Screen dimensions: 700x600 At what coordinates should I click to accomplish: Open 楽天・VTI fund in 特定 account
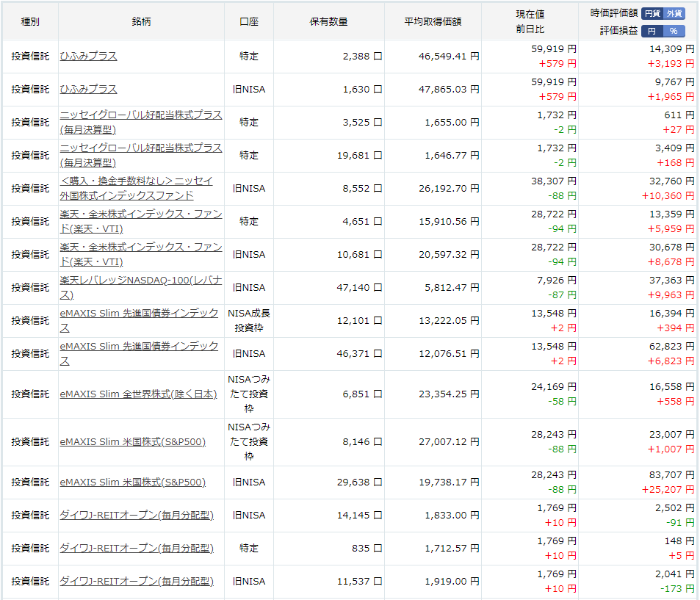tap(141, 222)
